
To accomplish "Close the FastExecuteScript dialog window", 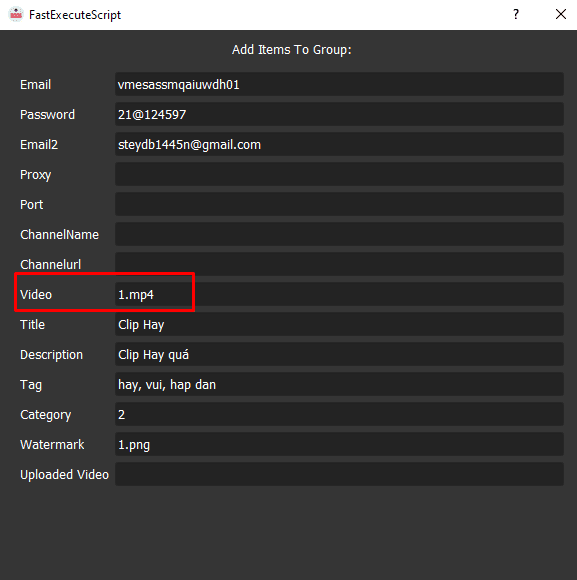I will coord(561,14).
